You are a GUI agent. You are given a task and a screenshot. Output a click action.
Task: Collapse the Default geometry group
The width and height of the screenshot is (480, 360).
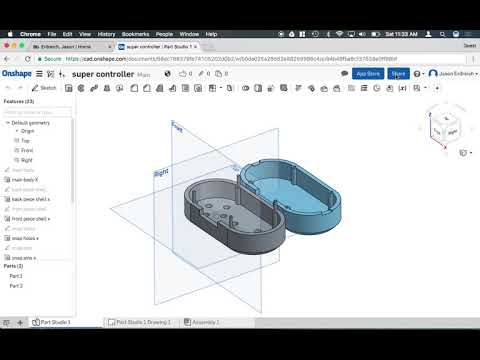coord(8,123)
